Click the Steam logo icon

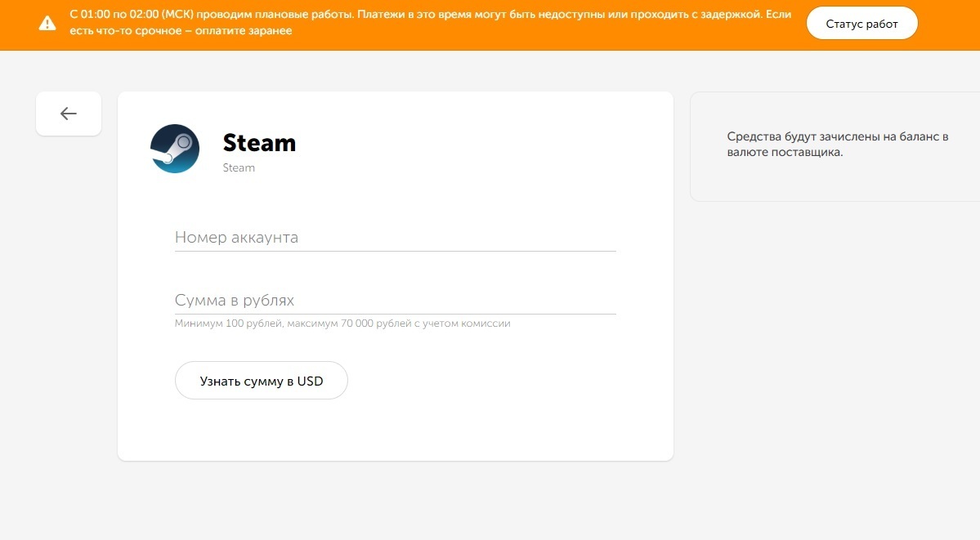pyautogui.click(x=175, y=149)
